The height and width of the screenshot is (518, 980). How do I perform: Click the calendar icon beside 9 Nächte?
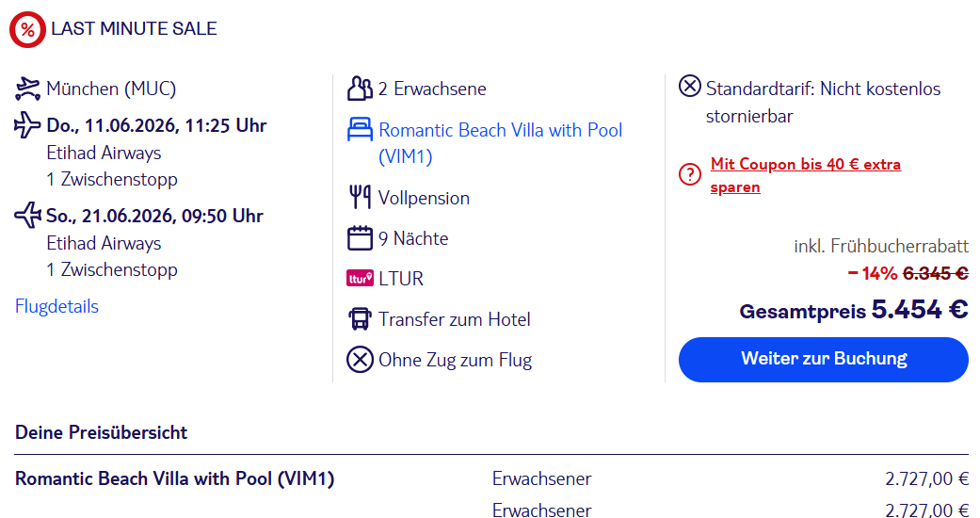pos(360,238)
